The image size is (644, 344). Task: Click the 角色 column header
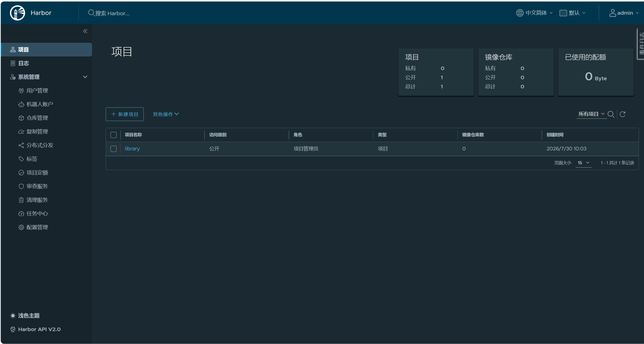pyautogui.click(x=298, y=135)
